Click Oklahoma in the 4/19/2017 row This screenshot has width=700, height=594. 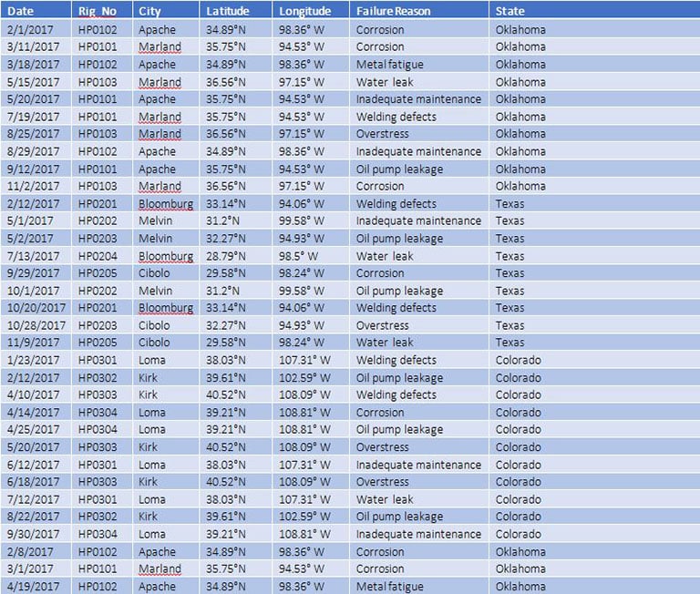(x=520, y=587)
